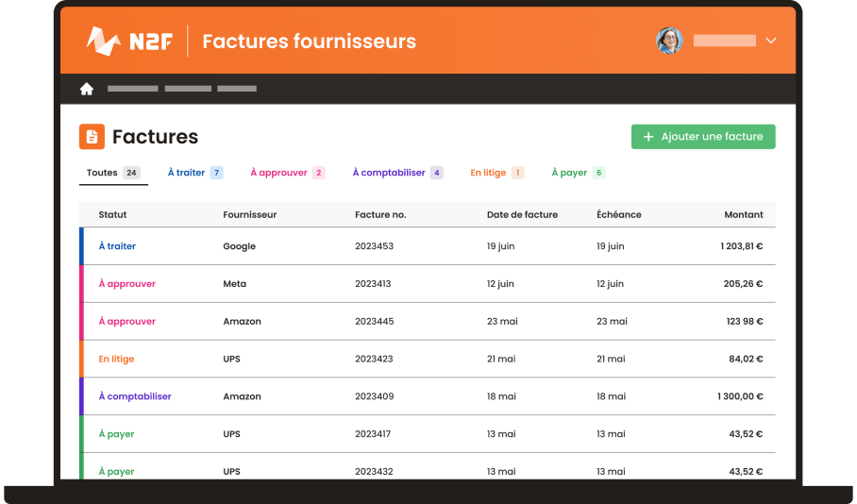This screenshot has height=504, width=857.
Task: View the À payer tab
Action: (578, 173)
